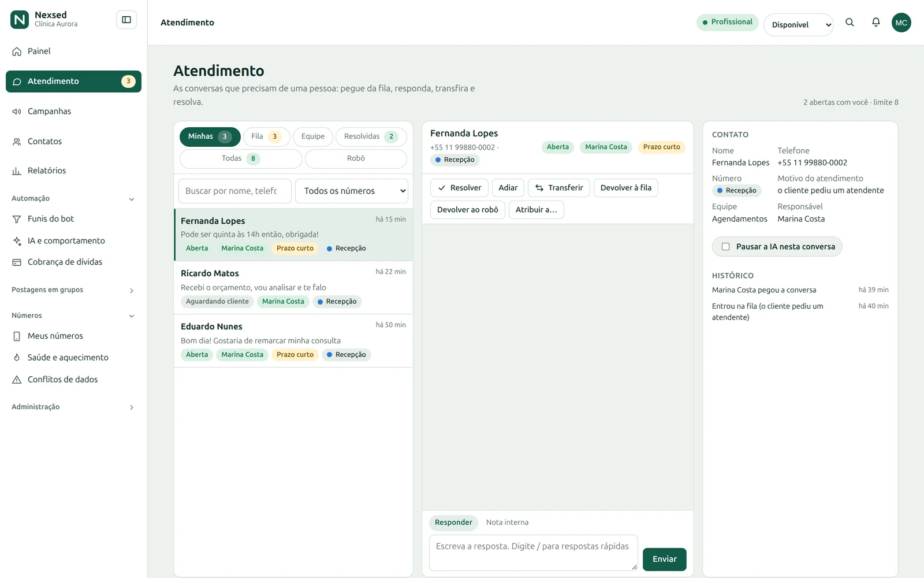Switch to the Todas tab
Image resolution: width=924 pixels, height=578 pixels.
tap(241, 159)
